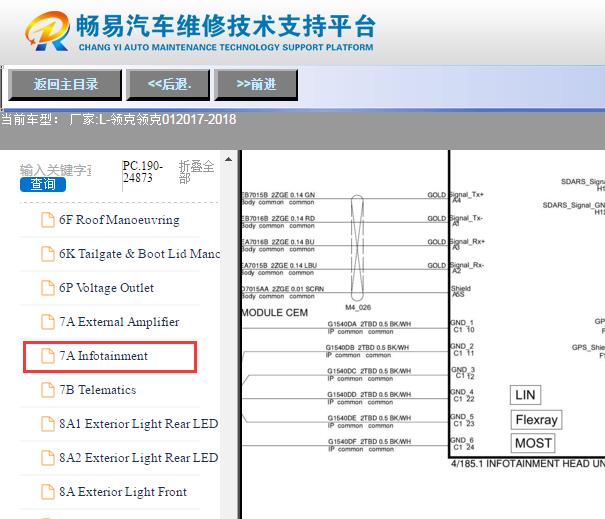Click the page icon beside 6F Roof Manoeuvring
Screen dimensions: 605x519
(x=48, y=220)
